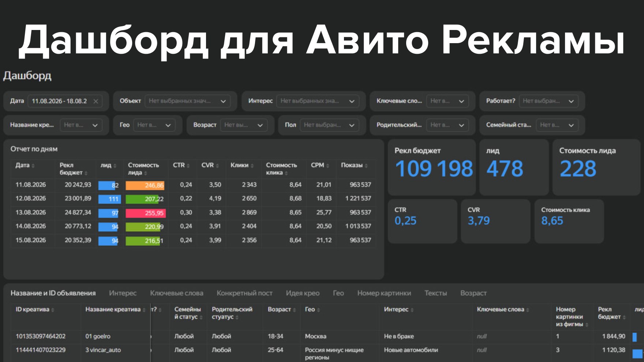Open the Семейный статус filter dropdown
Viewport: 644px width, 362px height.
point(557,125)
